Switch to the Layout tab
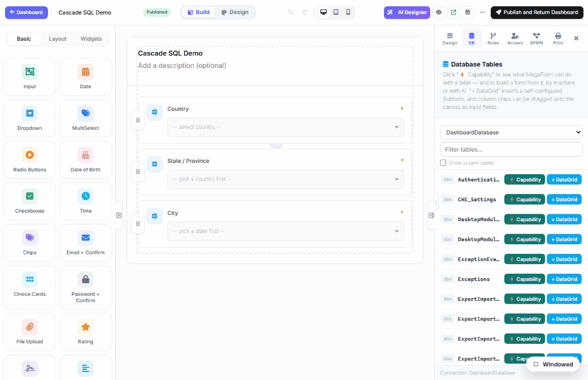 pos(57,38)
